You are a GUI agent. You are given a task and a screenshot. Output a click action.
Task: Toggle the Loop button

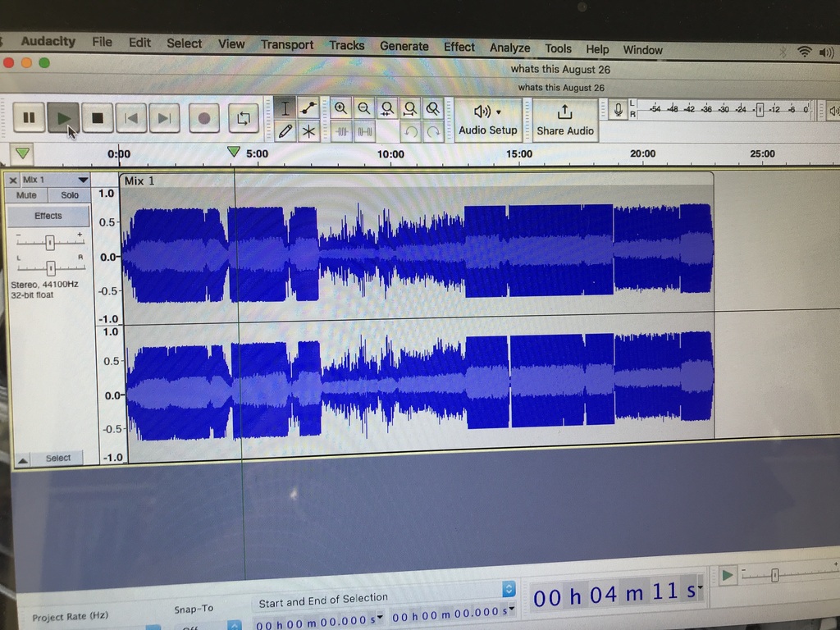pyautogui.click(x=243, y=119)
